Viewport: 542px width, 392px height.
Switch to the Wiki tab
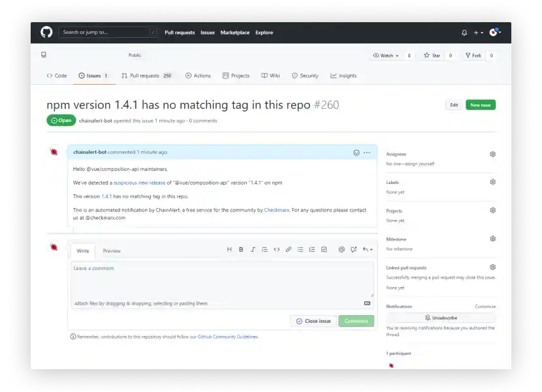[x=270, y=76]
